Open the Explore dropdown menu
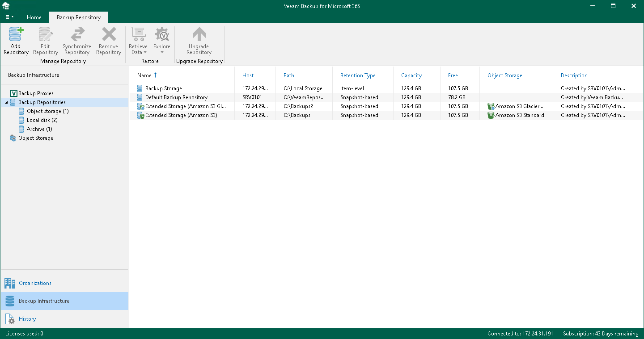 click(161, 49)
